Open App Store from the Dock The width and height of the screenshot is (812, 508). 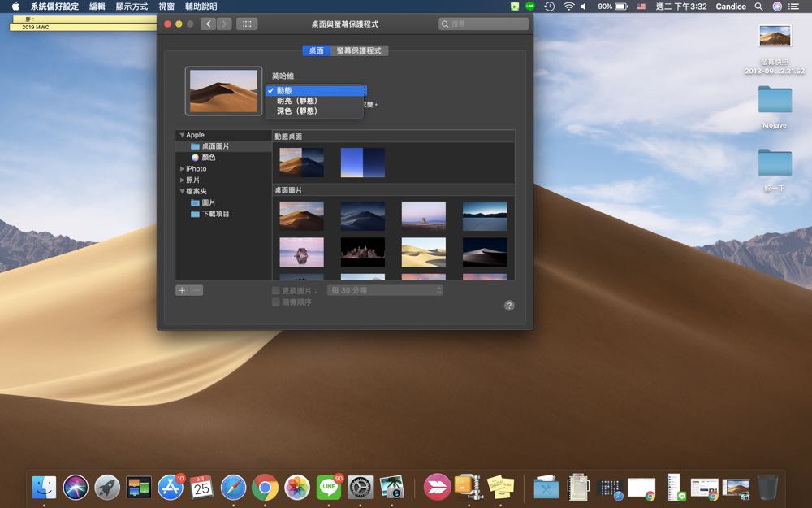tap(171, 487)
